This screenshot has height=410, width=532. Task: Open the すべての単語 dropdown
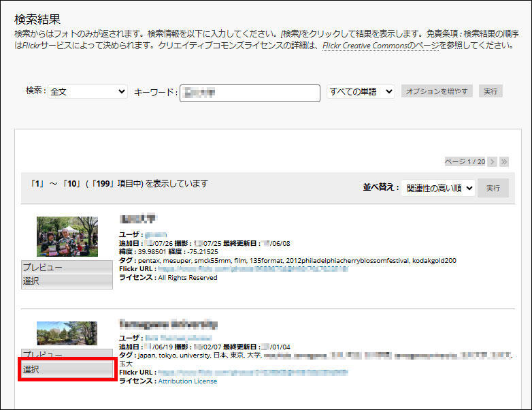point(361,92)
